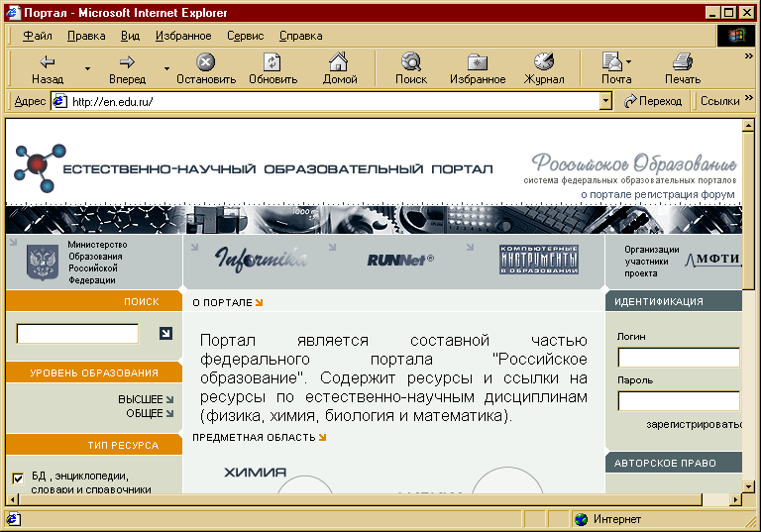Click the АВТОРСКОЕ ПРАВО header
Viewport: 761px width, 532px height.
(x=674, y=463)
